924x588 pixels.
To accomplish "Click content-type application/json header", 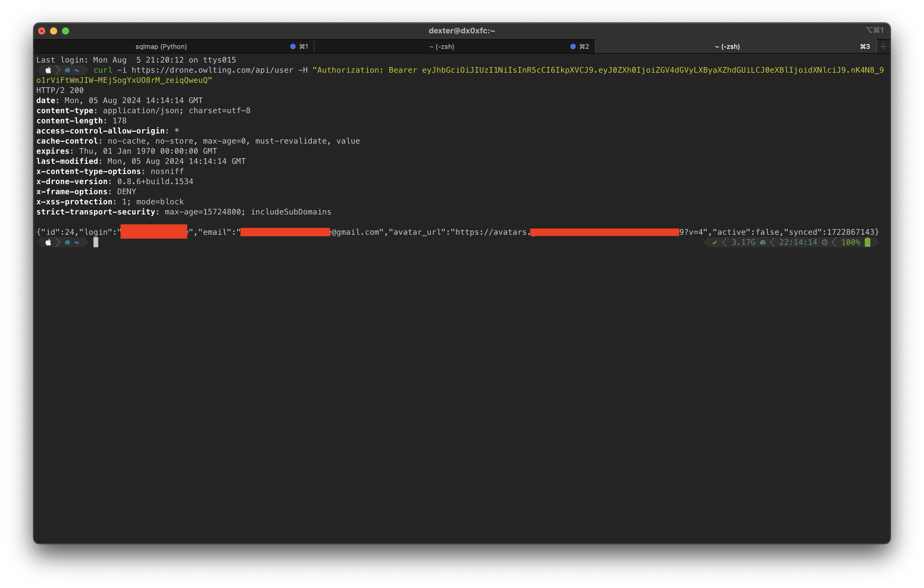I will (x=143, y=111).
